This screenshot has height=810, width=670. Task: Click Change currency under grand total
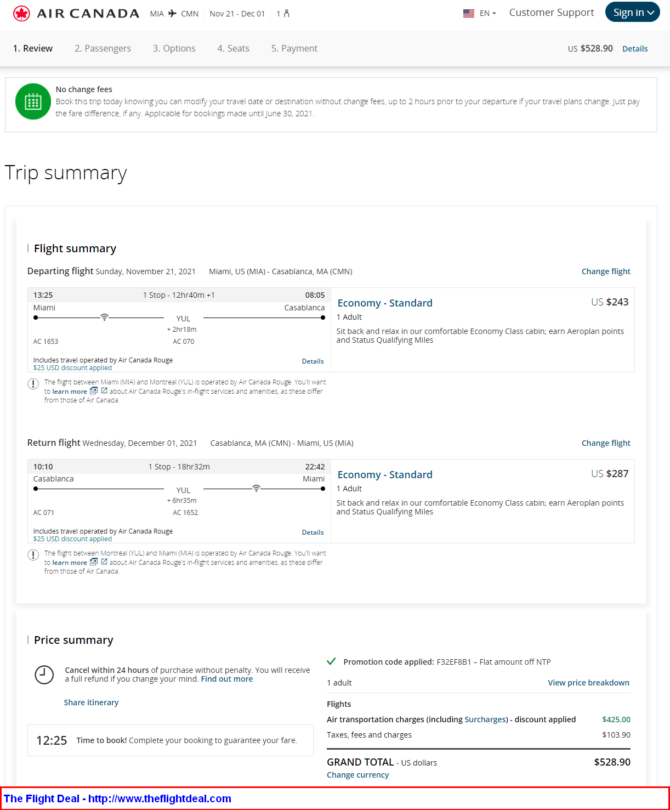point(357,775)
